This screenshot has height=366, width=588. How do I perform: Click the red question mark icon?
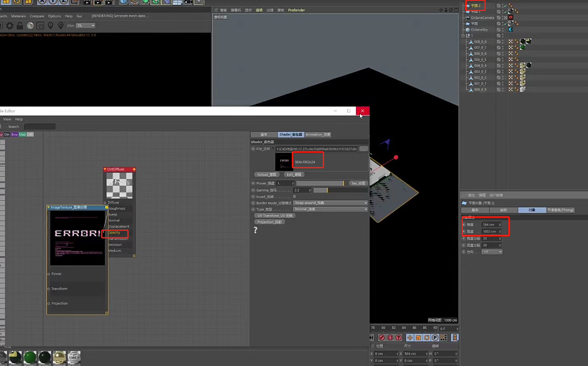tap(398, 338)
